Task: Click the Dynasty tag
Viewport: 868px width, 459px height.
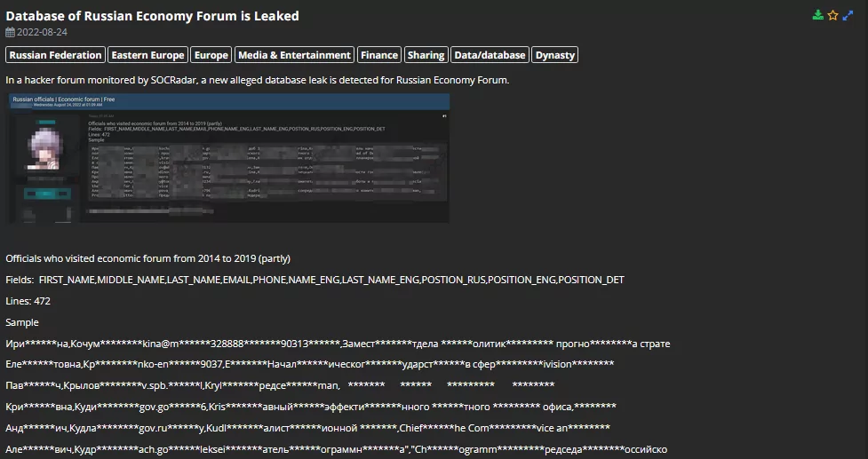Action: pos(554,55)
